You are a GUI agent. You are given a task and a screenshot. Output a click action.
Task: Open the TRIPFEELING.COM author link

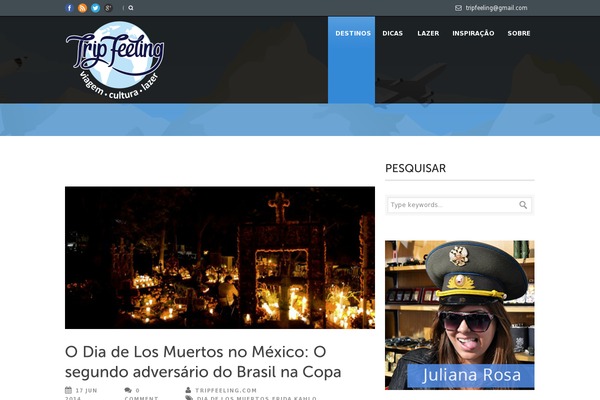(x=226, y=390)
